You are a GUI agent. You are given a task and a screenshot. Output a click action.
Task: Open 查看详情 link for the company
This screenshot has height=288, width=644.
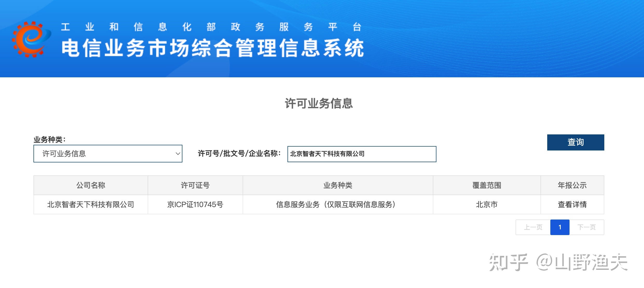click(572, 204)
